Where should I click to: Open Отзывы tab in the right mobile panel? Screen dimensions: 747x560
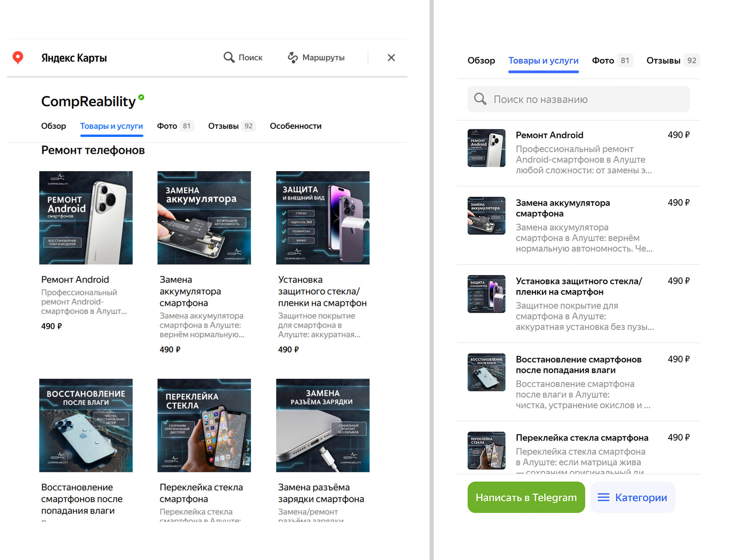pyautogui.click(x=673, y=60)
